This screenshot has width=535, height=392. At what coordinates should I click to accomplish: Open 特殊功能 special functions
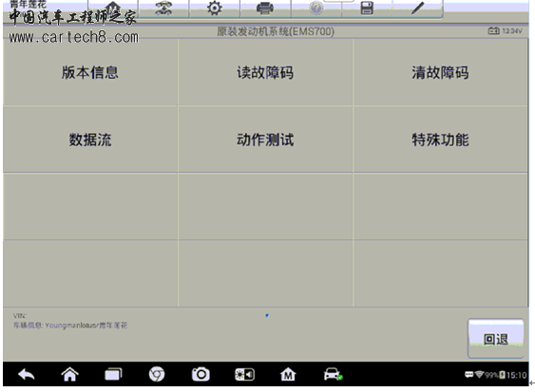[x=440, y=140]
